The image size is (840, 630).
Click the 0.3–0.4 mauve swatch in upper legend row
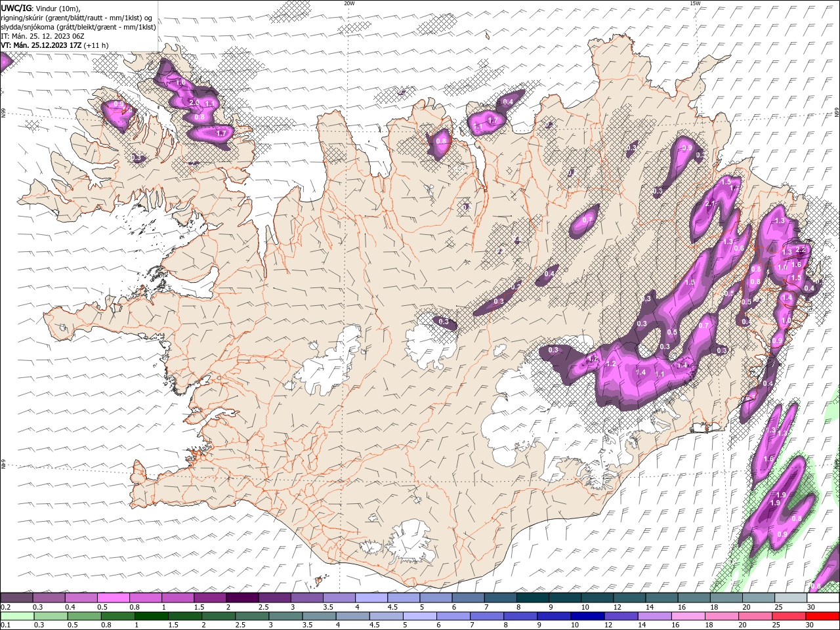(x=49, y=598)
